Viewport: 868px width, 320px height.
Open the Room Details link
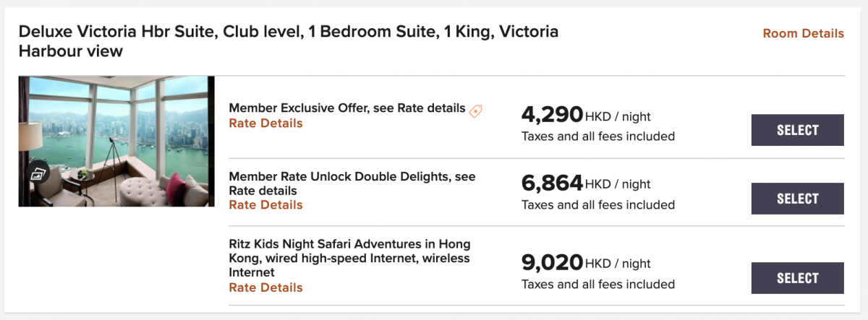click(x=803, y=33)
